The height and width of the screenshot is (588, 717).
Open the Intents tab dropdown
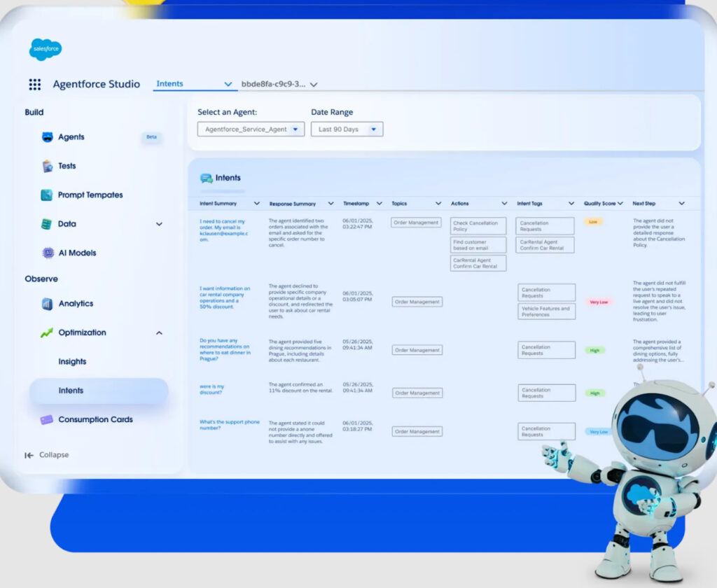point(228,84)
